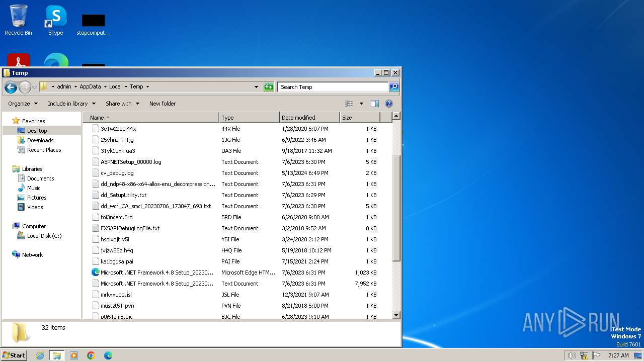The image size is (644, 362).
Task: Sort by the Name column header
Action: pyautogui.click(x=152, y=118)
